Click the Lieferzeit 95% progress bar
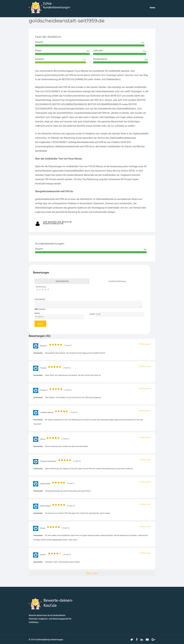Viewport: 184px width, 644px height. [121, 54]
